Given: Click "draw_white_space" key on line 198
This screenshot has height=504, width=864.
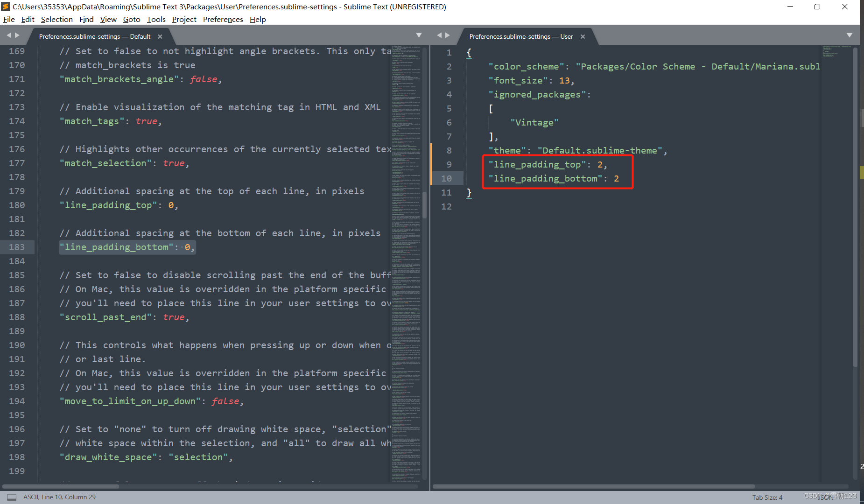Looking at the screenshot, I should (x=108, y=457).
